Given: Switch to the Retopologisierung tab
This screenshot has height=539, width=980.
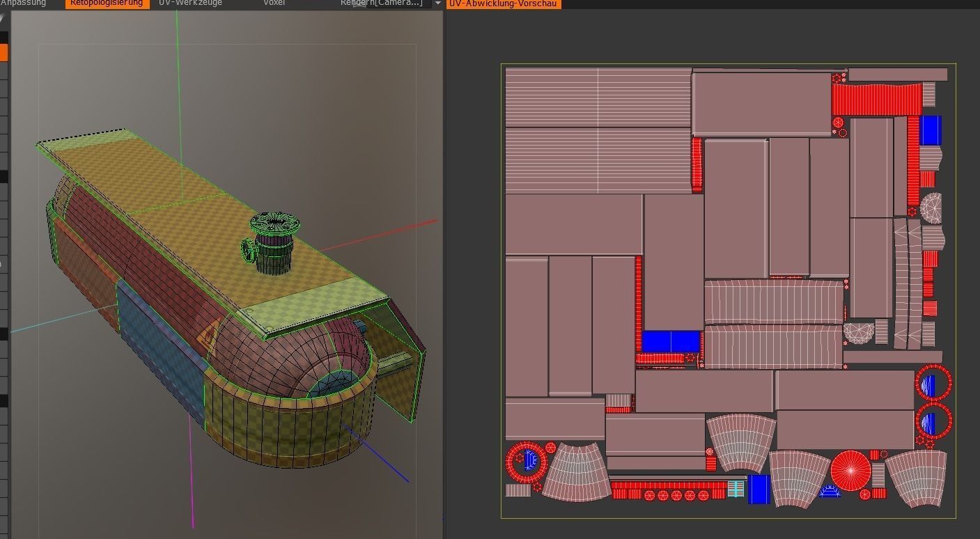Looking at the screenshot, I should 107,3.
